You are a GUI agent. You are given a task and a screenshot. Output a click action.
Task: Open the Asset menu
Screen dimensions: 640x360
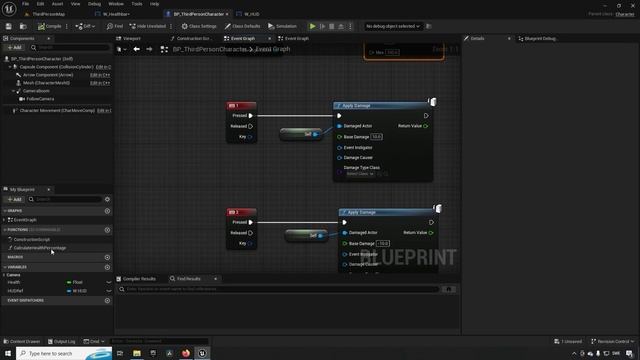pos(57,4)
